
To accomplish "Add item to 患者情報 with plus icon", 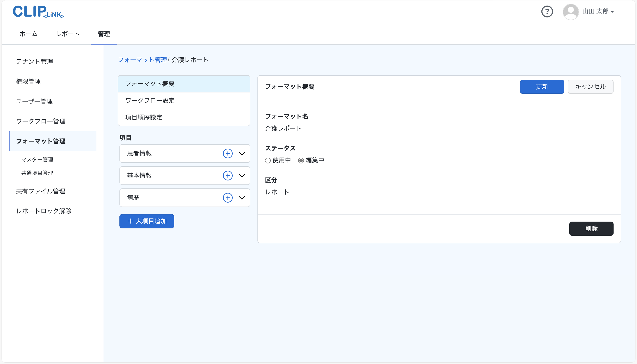I will (x=228, y=153).
